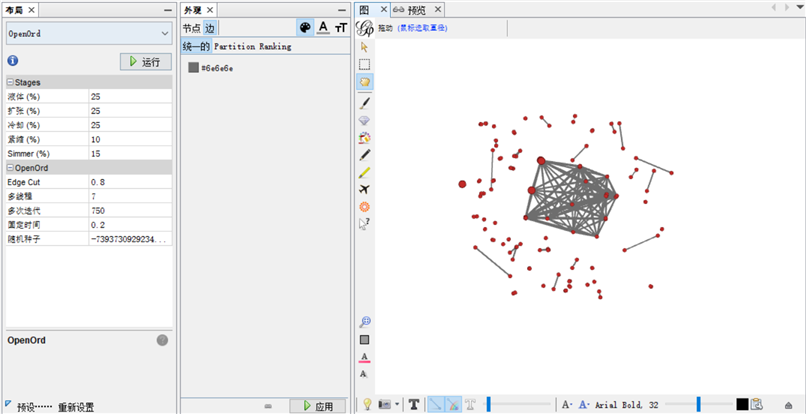Open screenshot options dropdown arrow
Screen dimensions: 806x414
point(397,404)
